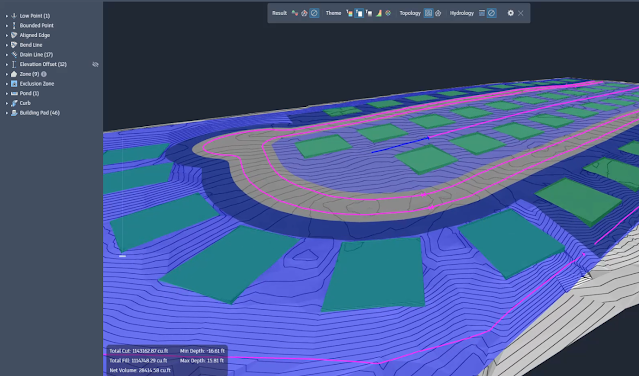
Task: Select the Curb row
Action: [51, 103]
